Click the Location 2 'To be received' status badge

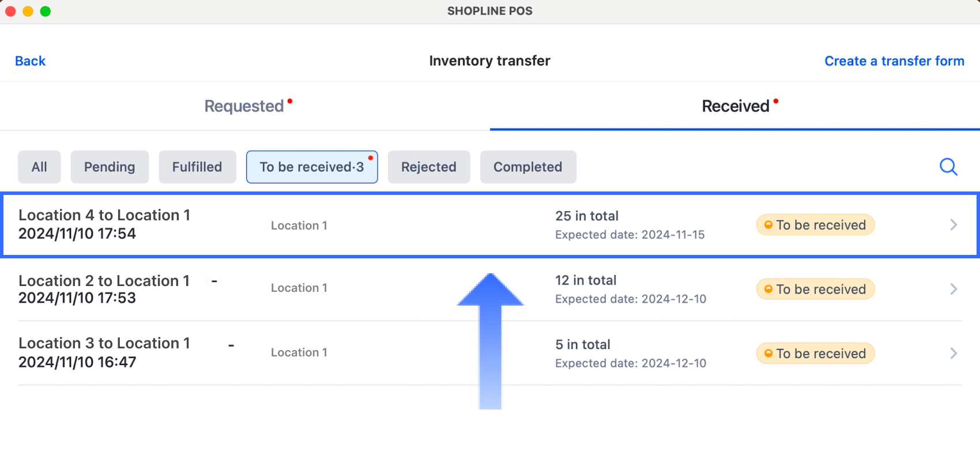point(815,289)
